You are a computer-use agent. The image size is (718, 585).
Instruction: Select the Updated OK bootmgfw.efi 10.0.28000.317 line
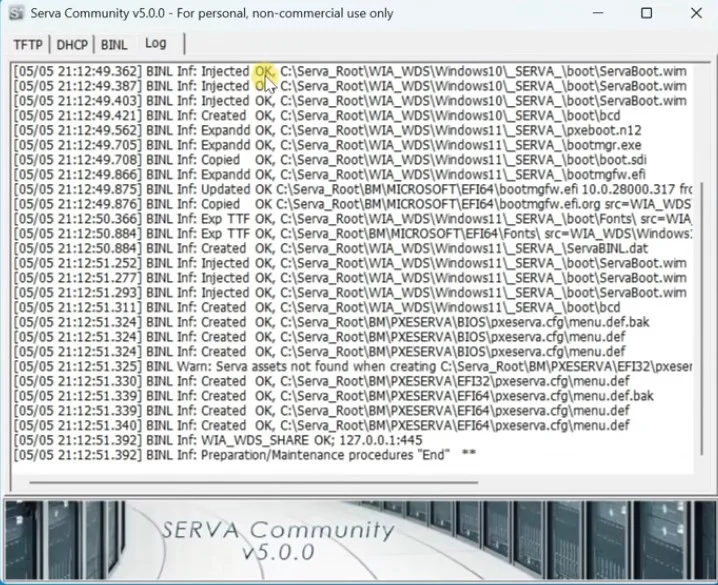tap(353, 190)
